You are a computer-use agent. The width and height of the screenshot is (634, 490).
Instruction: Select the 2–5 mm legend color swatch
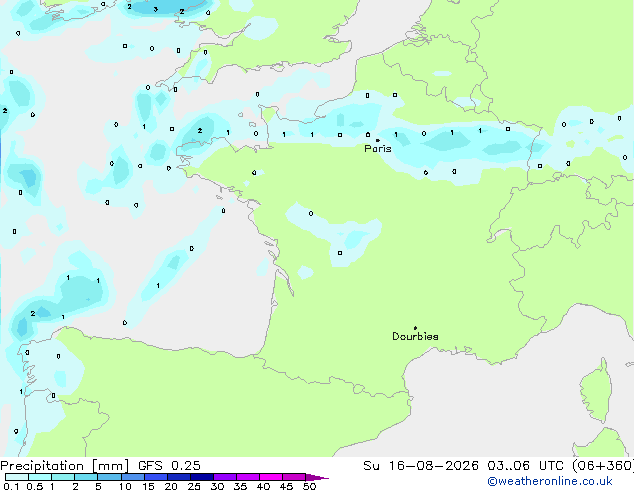coord(86,477)
